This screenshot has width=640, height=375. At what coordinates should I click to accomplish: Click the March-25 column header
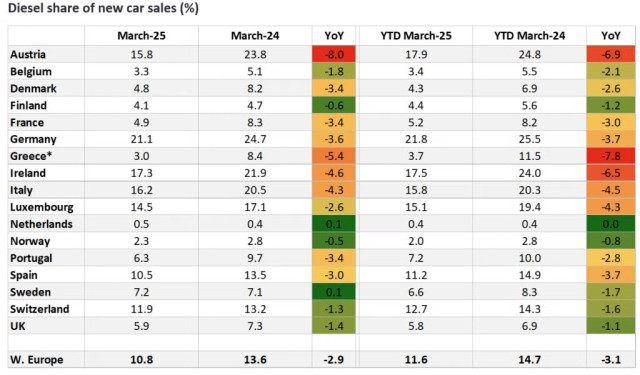click(x=141, y=36)
